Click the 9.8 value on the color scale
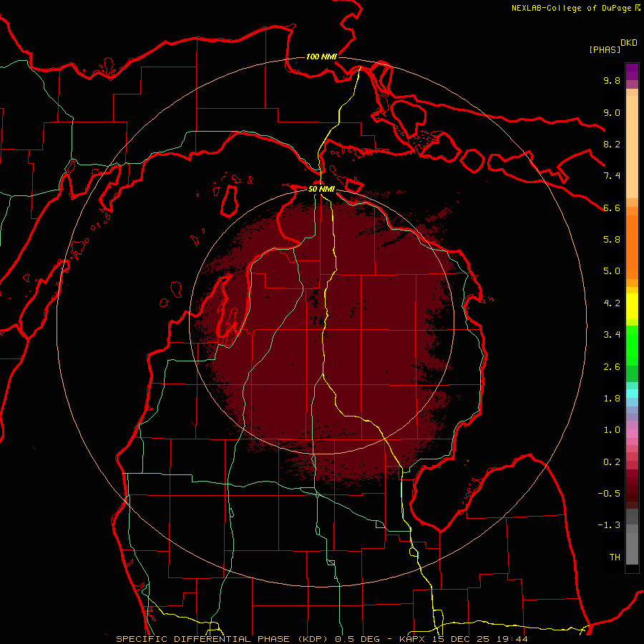The width and height of the screenshot is (644, 644). coord(612,80)
